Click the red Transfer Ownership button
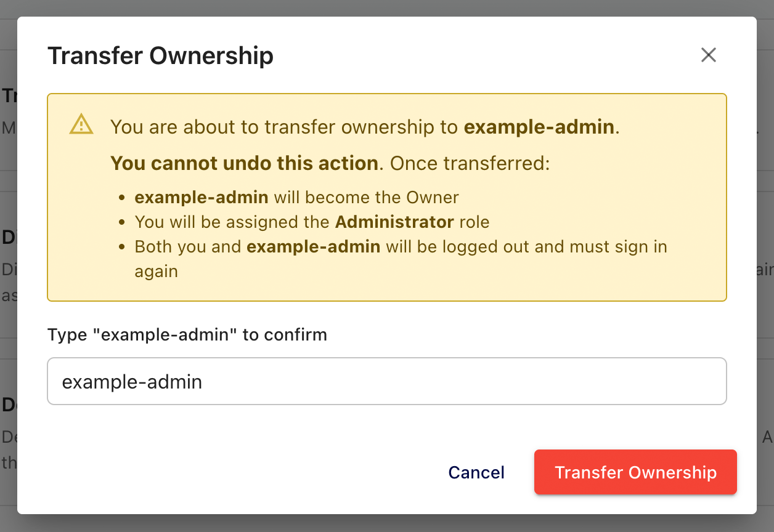This screenshot has height=532, width=774. tap(635, 472)
